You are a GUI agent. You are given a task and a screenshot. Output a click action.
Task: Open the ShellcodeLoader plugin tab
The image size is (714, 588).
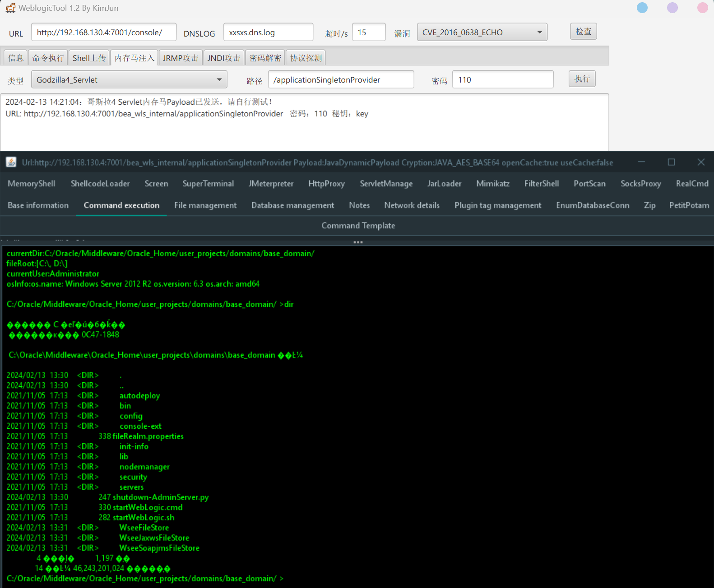tap(100, 184)
